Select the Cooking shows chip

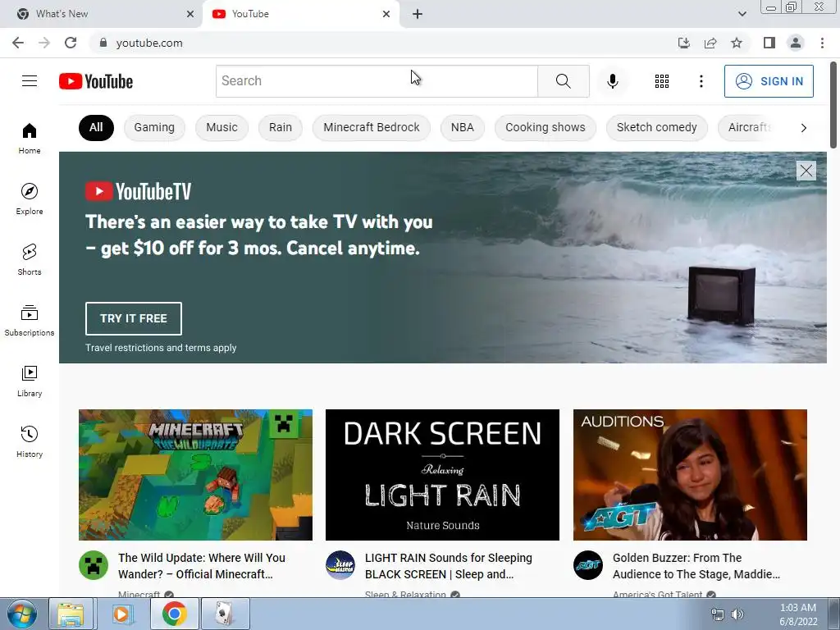[x=546, y=127]
